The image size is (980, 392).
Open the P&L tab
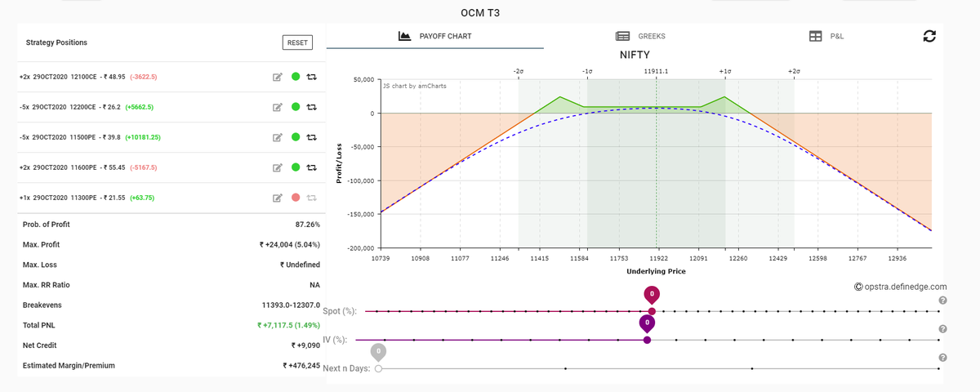pos(826,36)
